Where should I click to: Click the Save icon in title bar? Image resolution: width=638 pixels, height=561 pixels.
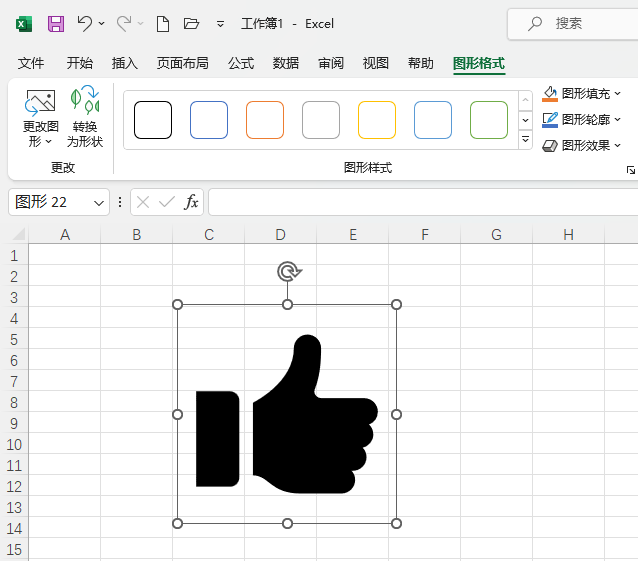(56, 23)
